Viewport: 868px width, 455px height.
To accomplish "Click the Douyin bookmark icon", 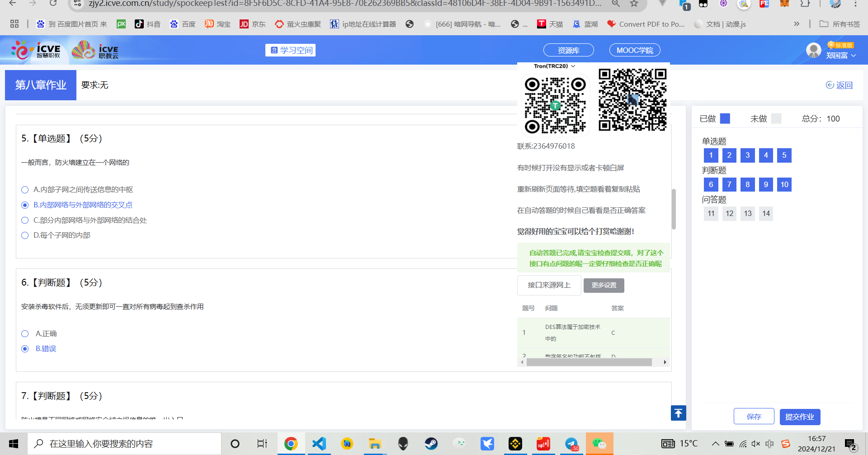I will click(139, 24).
